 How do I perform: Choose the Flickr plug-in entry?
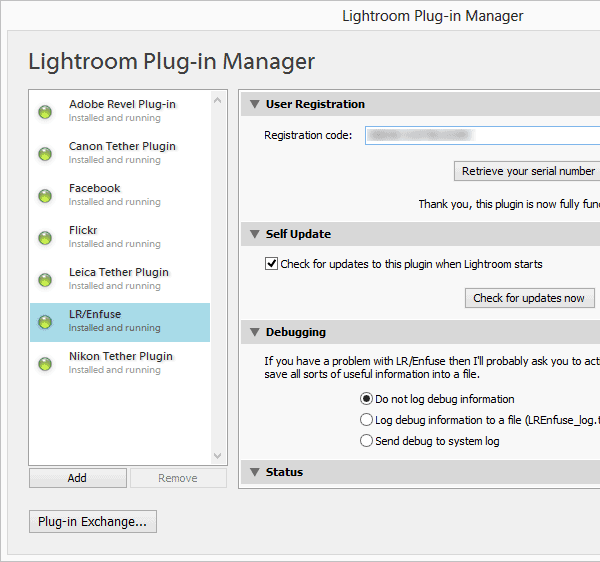click(x=120, y=237)
